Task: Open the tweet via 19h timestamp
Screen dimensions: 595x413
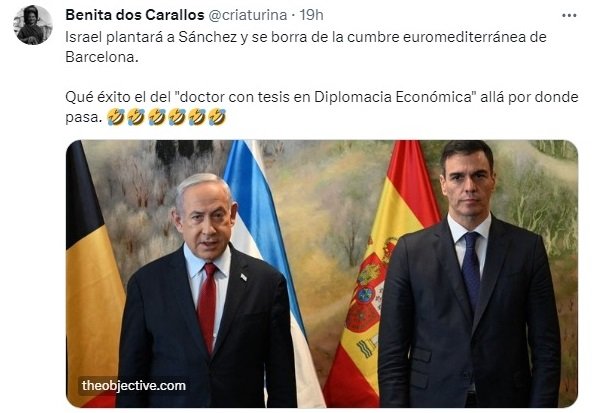Action: 312,15
